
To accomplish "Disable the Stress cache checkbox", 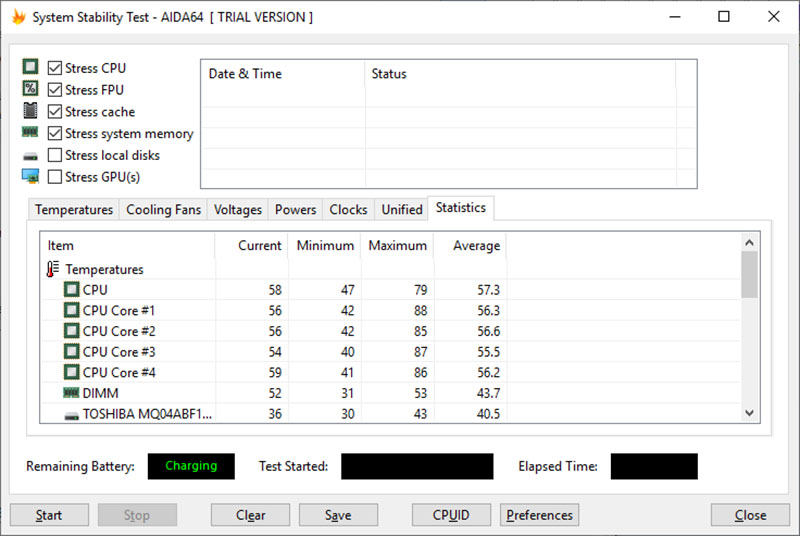I will (55, 111).
